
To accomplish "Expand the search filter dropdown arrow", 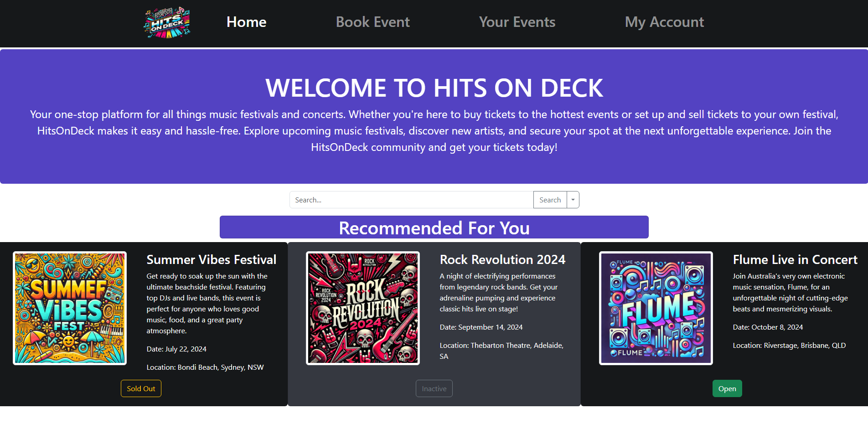I will [x=573, y=200].
